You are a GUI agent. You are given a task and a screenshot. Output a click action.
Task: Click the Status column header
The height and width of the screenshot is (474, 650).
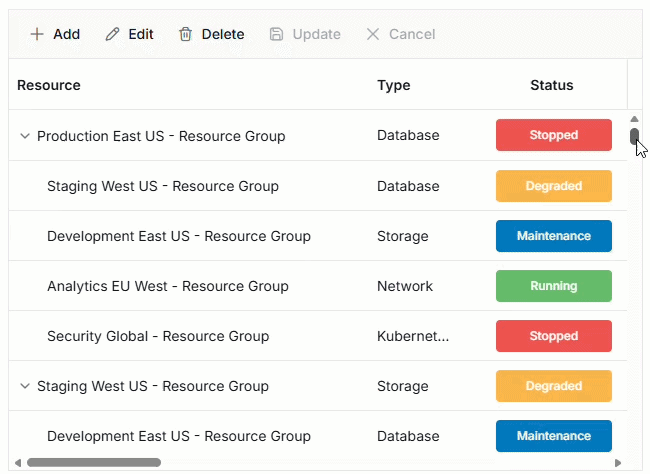[x=552, y=85]
